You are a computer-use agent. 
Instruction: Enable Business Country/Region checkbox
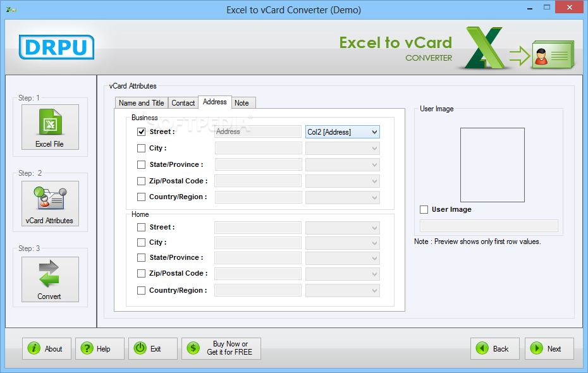(x=142, y=197)
